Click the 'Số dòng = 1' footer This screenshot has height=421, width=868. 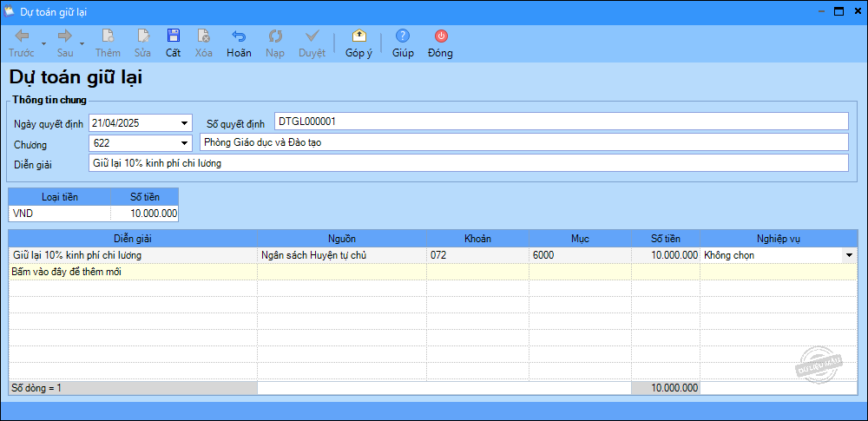(x=134, y=388)
